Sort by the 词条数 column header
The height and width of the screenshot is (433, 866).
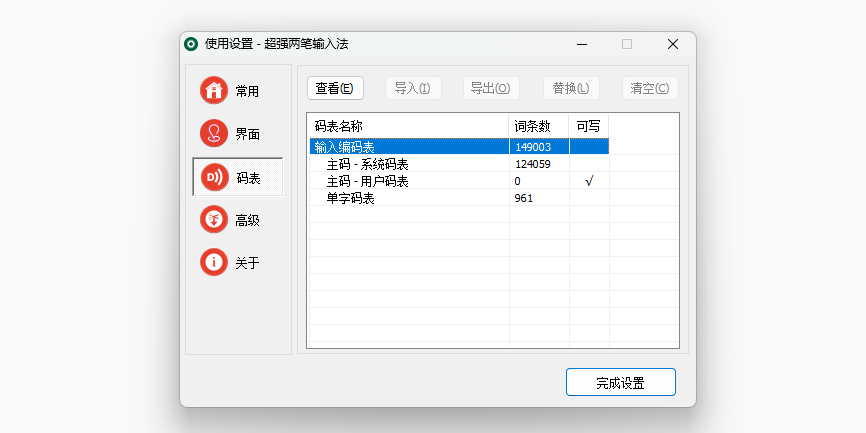pos(533,126)
